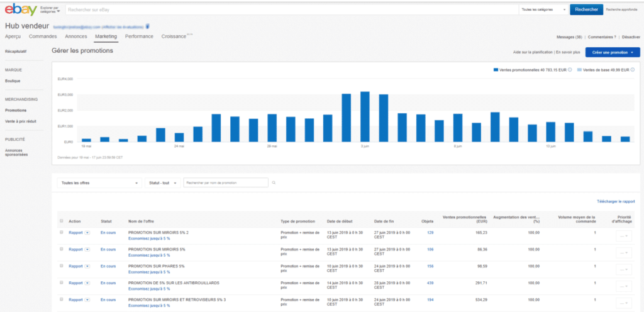Click Recherche approfondie link
The image size is (644, 312).
[621, 9]
